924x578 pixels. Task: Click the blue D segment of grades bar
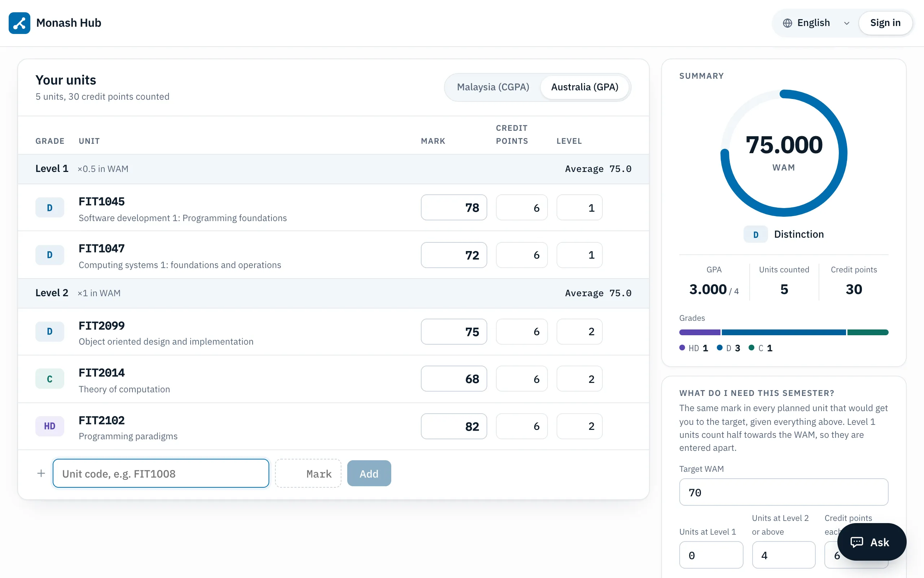(x=784, y=332)
